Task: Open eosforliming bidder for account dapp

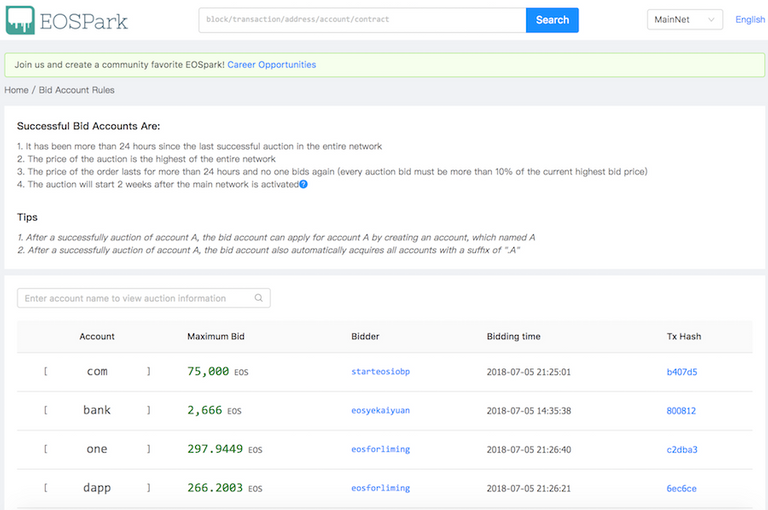Action: coord(380,489)
